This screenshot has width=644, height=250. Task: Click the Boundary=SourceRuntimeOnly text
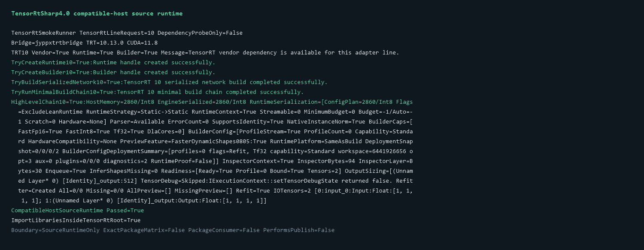pos(55,230)
